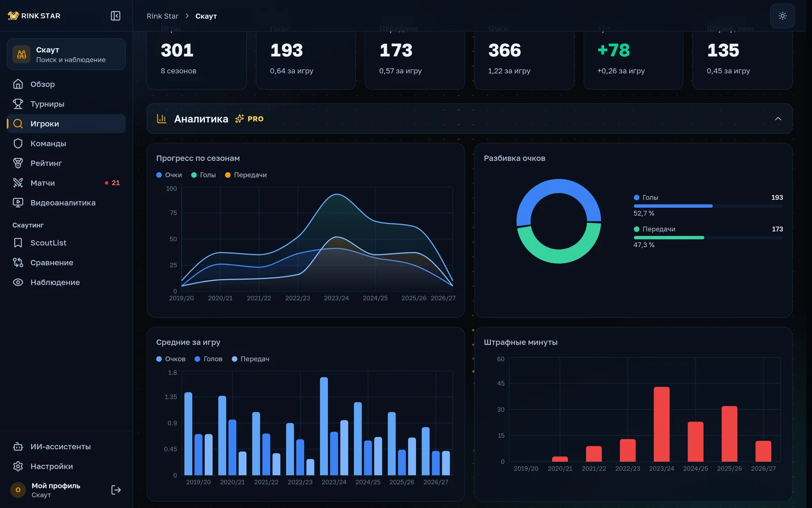
Task: Open Наблюдение via the eye icon
Action: pyautogui.click(x=18, y=282)
